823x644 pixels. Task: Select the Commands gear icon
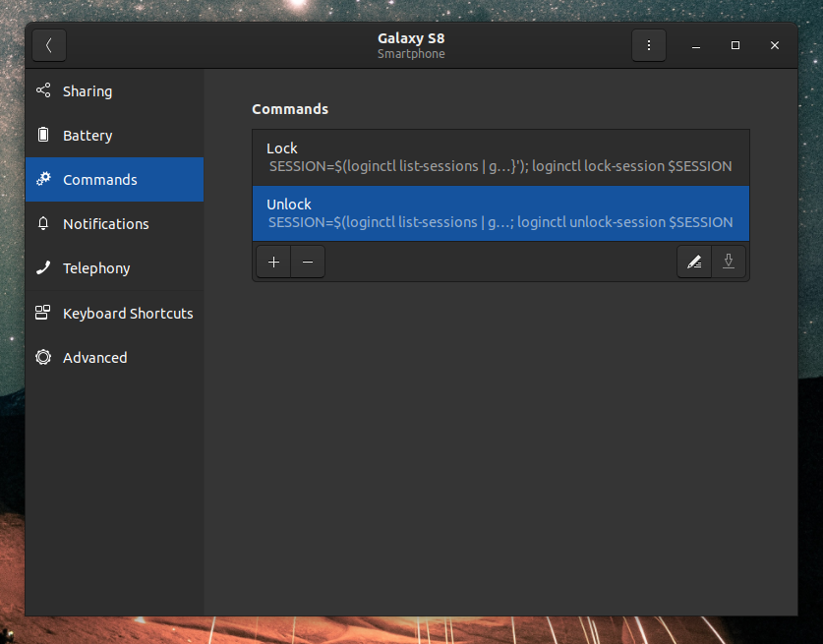coord(43,179)
